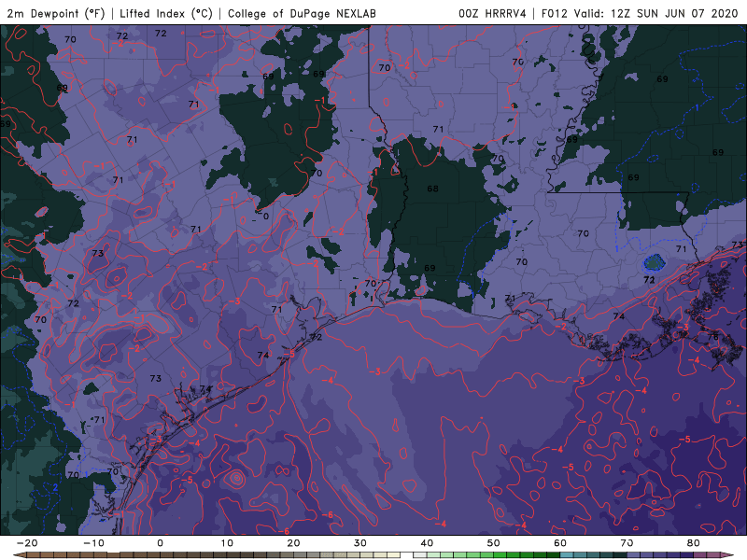This screenshot has width=747, height=560.
Task: Click the 30 label beneath the color bar
Action: pos(360,543)
